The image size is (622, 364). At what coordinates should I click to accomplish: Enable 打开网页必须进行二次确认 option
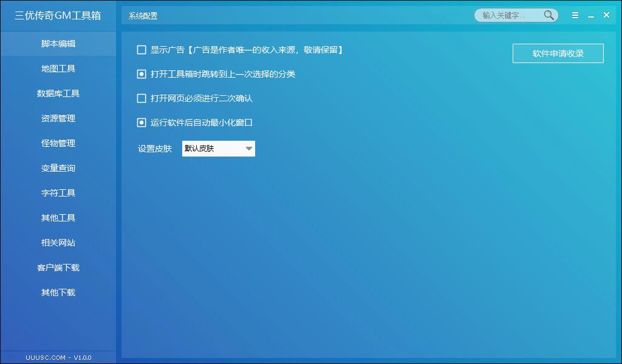[142, 98]
